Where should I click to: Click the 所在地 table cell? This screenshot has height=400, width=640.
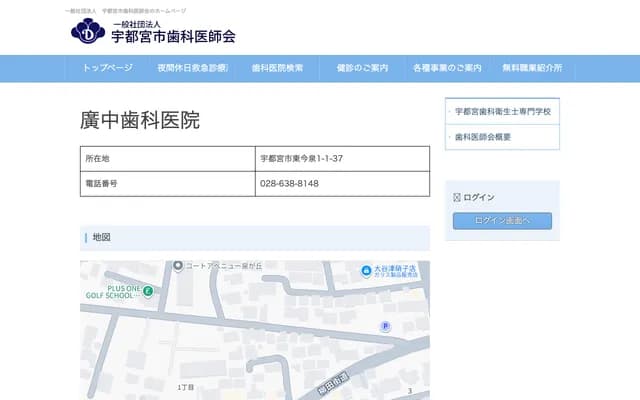pos(167,159)
